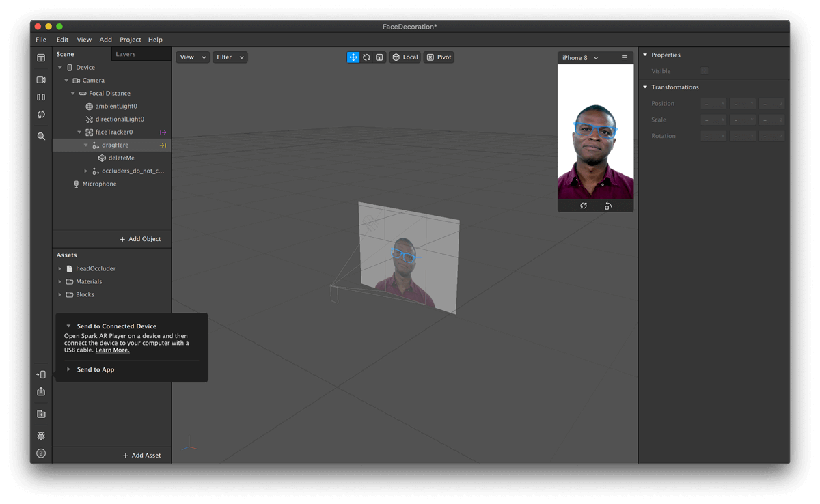
Task: Select the Move manipulator tool
Action: coord(353,57)
